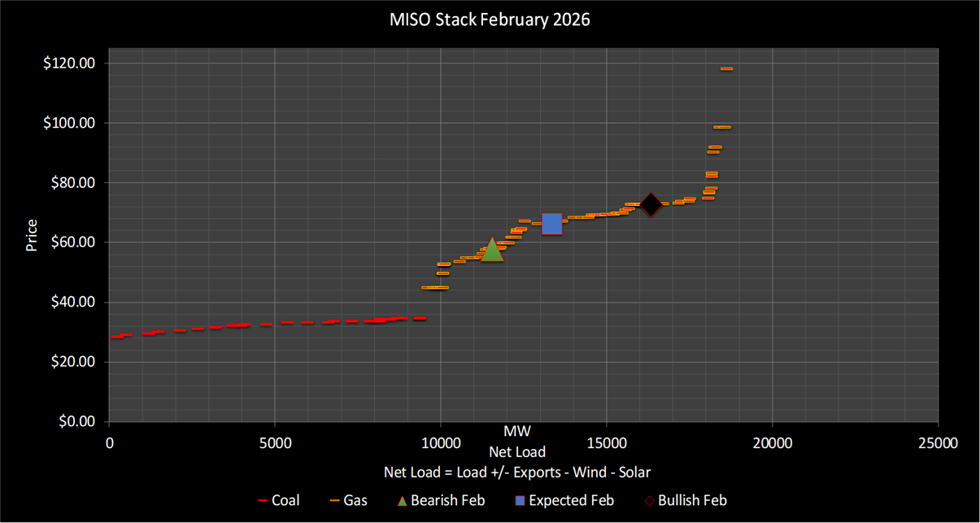980x523 pixels.
Task: Select the chart title MISO Stack February 2026
Action: [x=490, y=20]
